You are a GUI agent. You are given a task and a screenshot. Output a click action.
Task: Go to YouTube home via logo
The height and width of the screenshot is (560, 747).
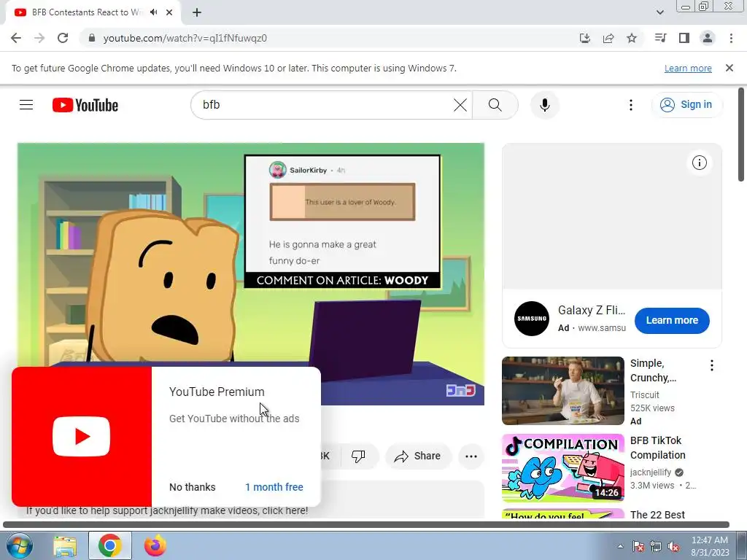tap(85, 105)
